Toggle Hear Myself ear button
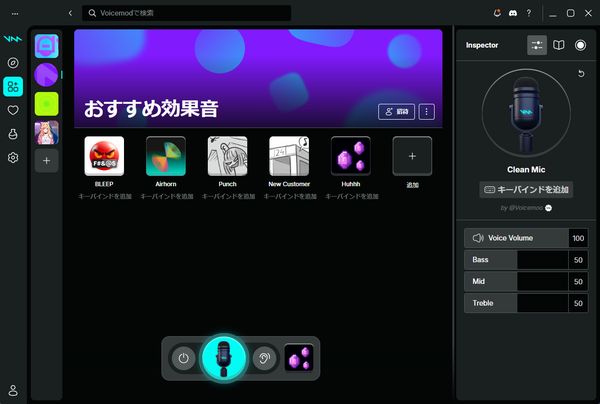Image resolution: width=600 pixels, height=404 pixels. (264, 358)
